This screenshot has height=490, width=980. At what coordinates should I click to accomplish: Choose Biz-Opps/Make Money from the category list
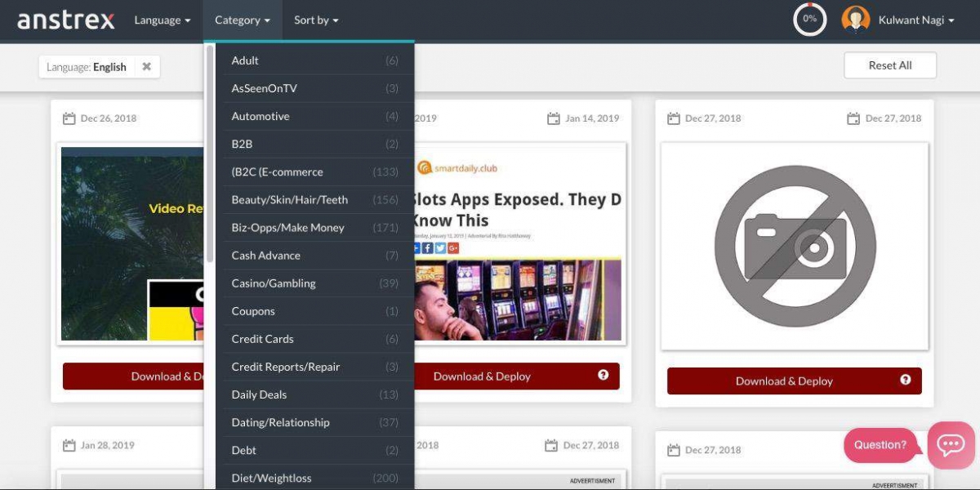click(x=287, y=228)
